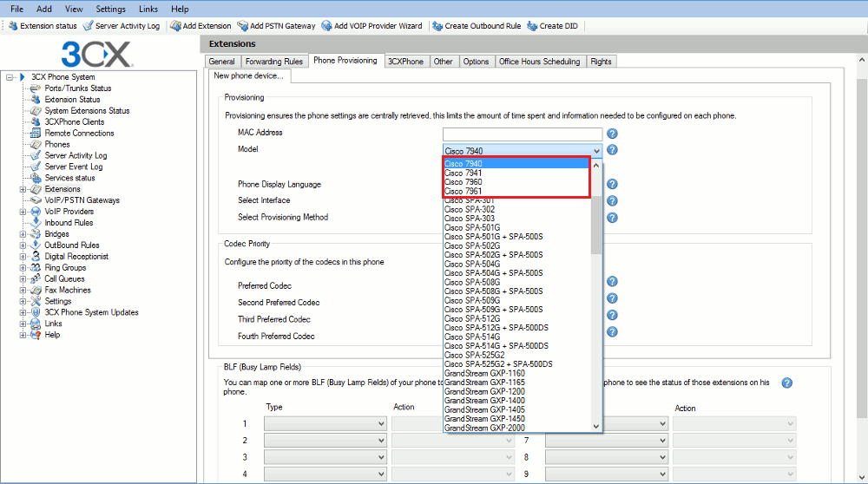Switch to the Rights tab
Viewport: 868px width, 484px height.
coord(601,62)
